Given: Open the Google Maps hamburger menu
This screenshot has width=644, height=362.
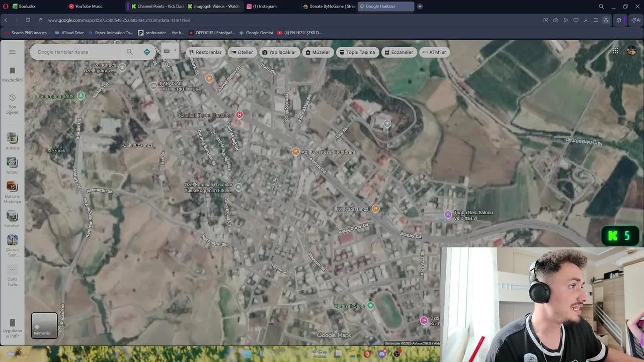Looking at the screenshot, I should 13,52.
